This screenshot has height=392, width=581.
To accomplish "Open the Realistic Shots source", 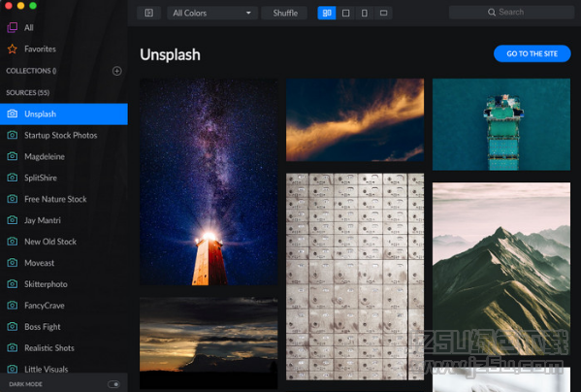I will [64, 348].
